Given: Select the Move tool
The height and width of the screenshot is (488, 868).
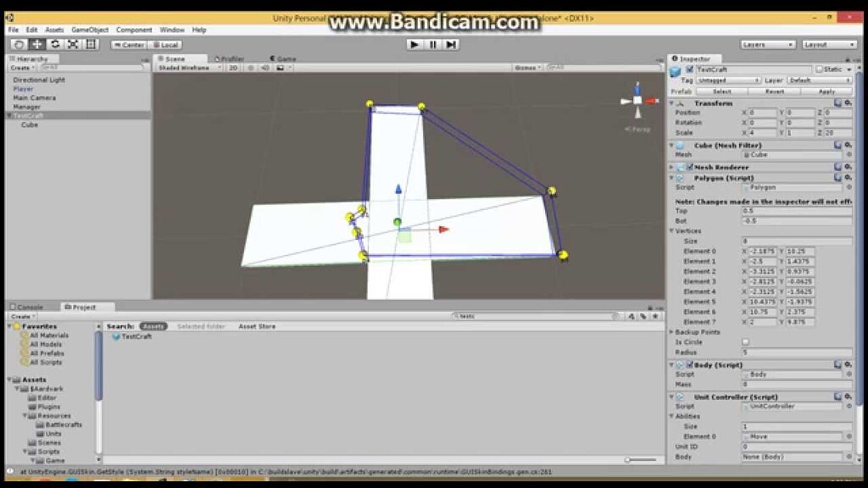Looking at the screenshot, I should (36, 42).
